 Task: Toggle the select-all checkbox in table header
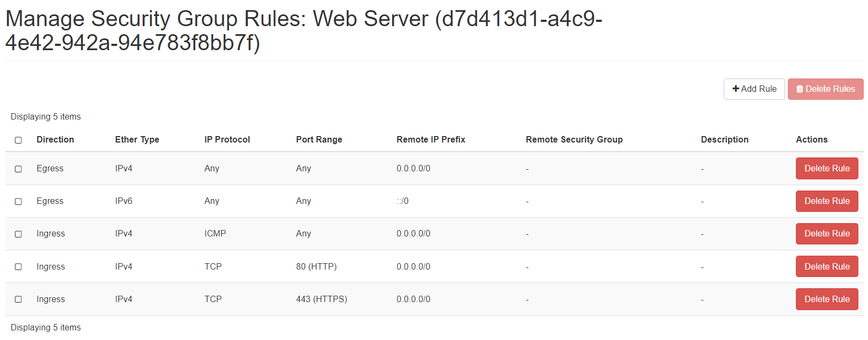[18, 140]
